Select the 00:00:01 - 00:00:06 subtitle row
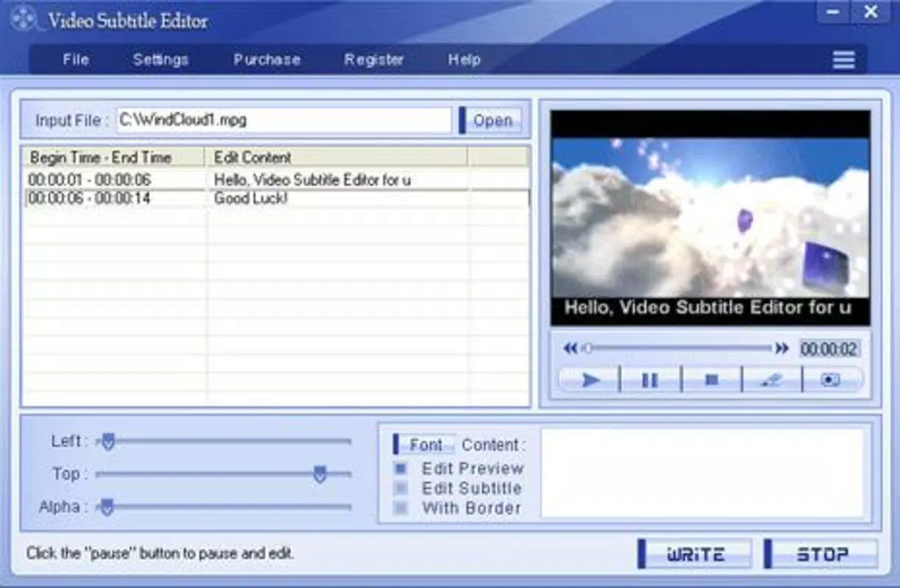This screenshot has height=588, width=900. (x=276, y=179)
